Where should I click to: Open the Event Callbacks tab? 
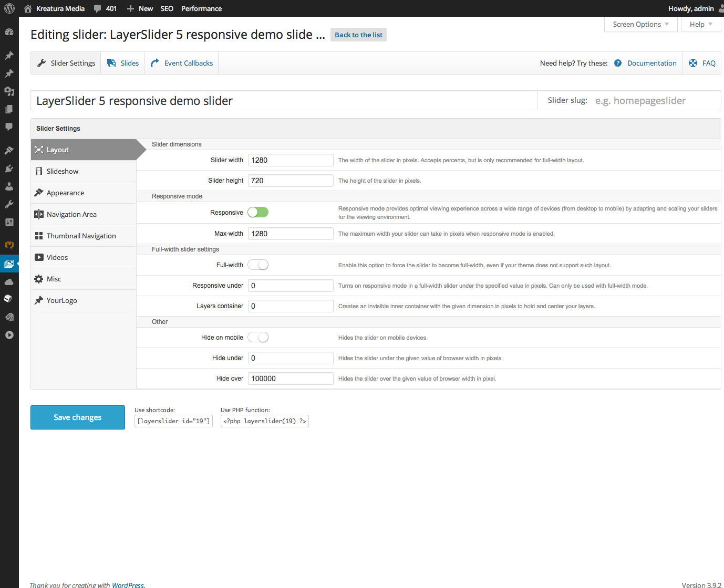point(181,62)
